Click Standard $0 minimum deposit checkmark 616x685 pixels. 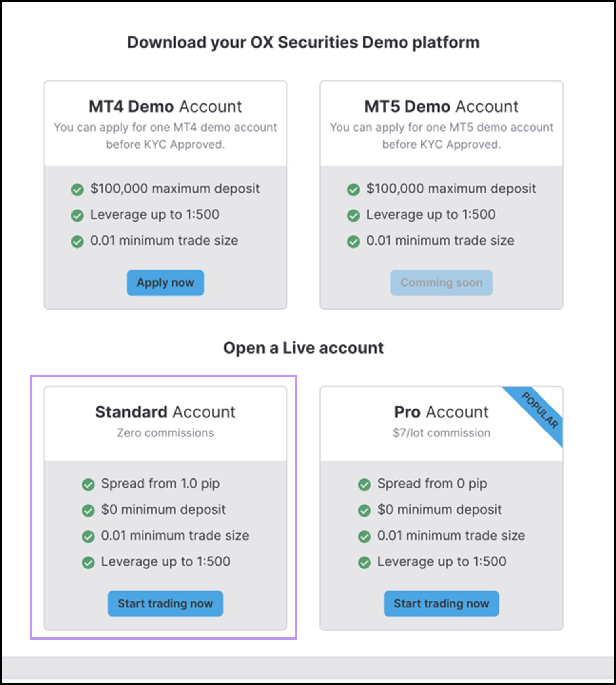click(x=88, y=511)
